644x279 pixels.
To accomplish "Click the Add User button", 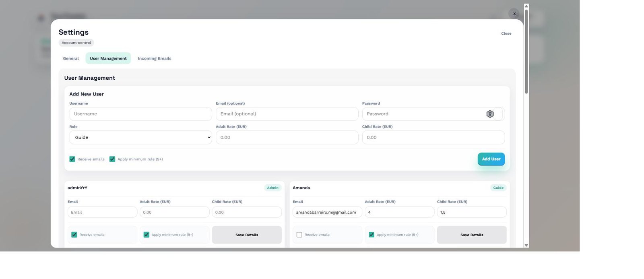I will point(491,159).
